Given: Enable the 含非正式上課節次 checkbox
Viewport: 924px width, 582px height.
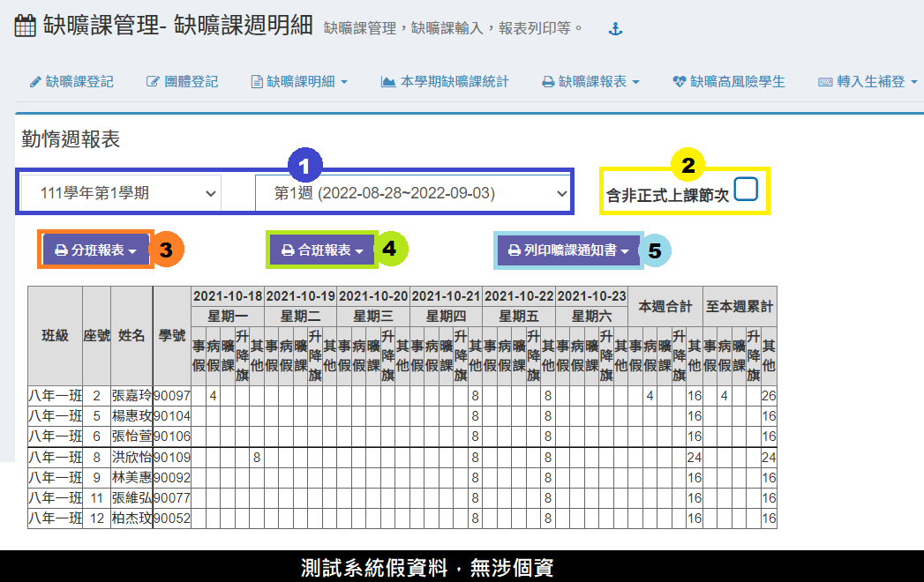Looking at the screenshot, I should click(746, 189).
